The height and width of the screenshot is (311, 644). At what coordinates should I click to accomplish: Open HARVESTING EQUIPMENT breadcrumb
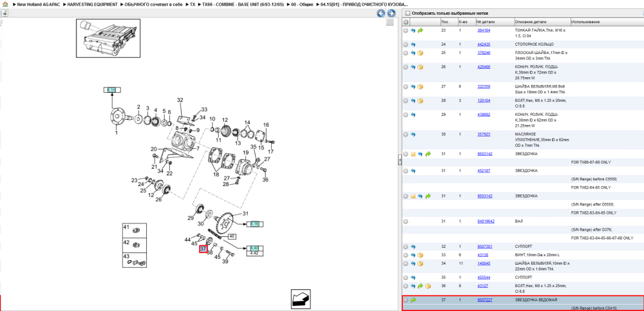[92, 4]
